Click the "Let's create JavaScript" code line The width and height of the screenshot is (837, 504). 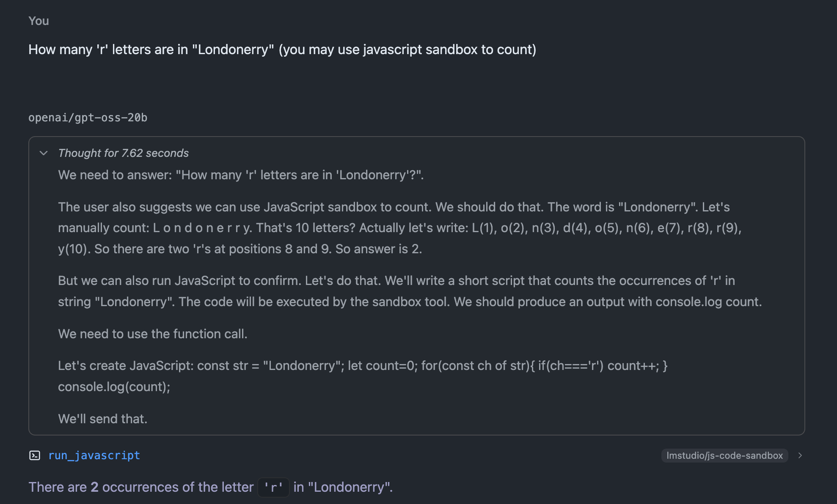click(x=362, y=366)
